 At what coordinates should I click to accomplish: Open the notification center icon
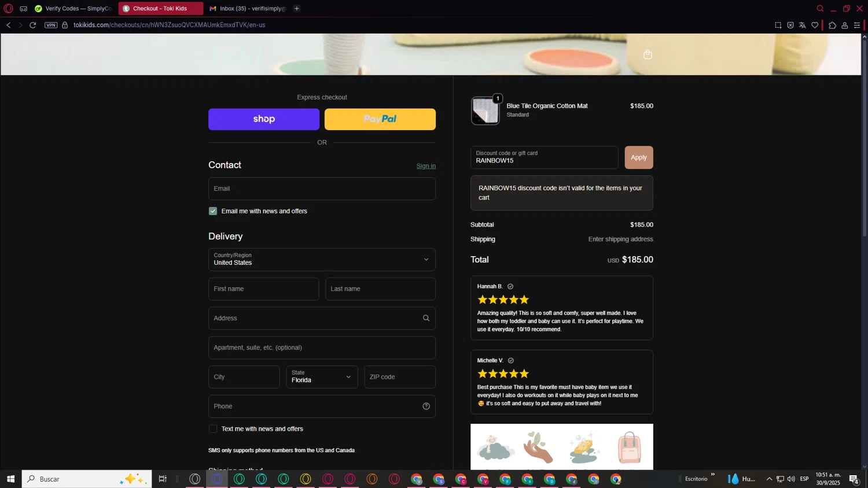coord(854,479)
